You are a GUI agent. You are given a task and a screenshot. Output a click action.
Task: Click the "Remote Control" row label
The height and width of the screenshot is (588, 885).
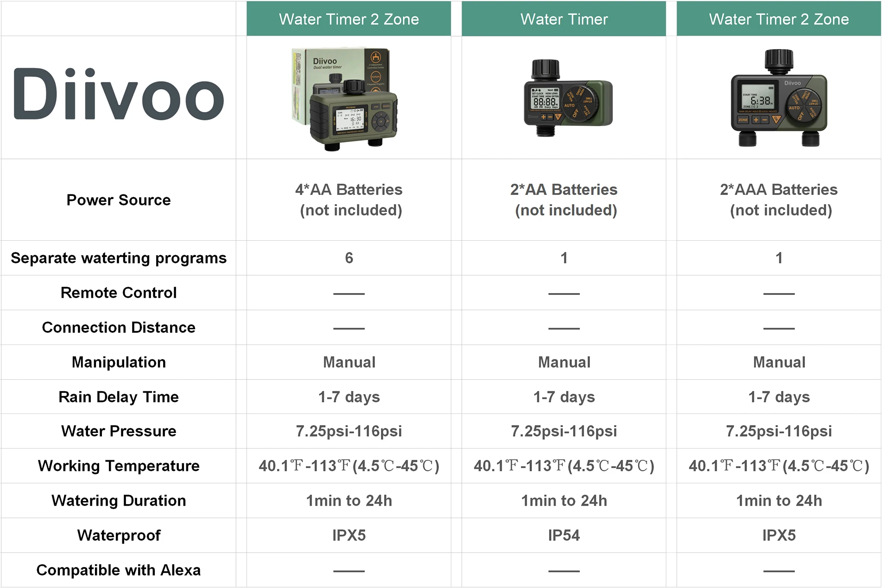tap(119, 293)
